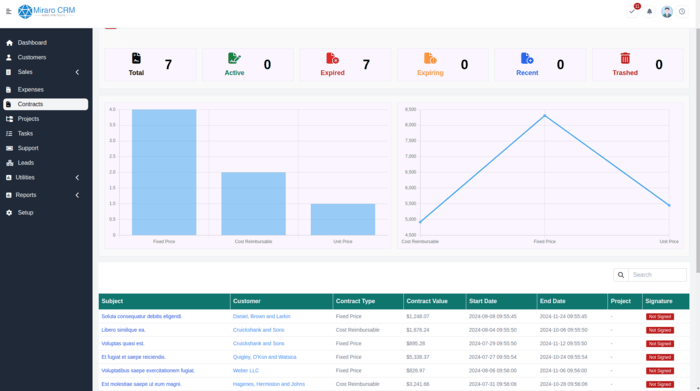This screenshot has height=391, width=700.
Task: Open contract 'Soluta consequatur debitis eligendi.'
Action: [142, 316]
